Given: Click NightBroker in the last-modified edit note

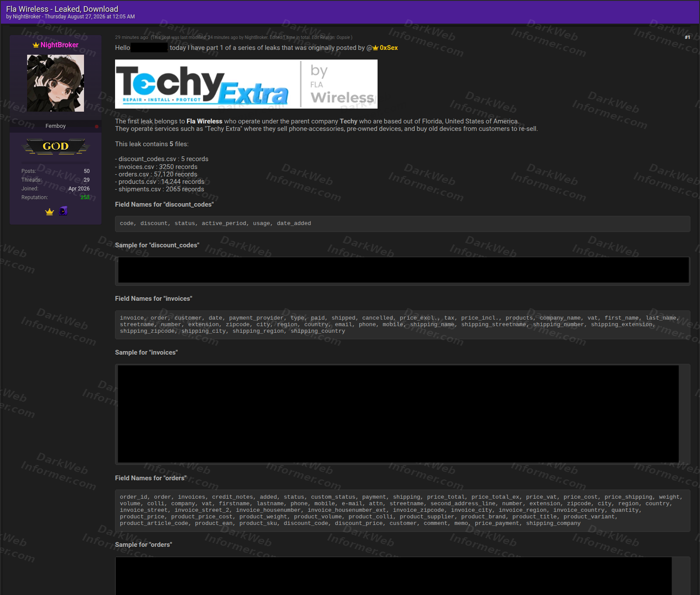Looking at the screenshot, I should 256,38.
